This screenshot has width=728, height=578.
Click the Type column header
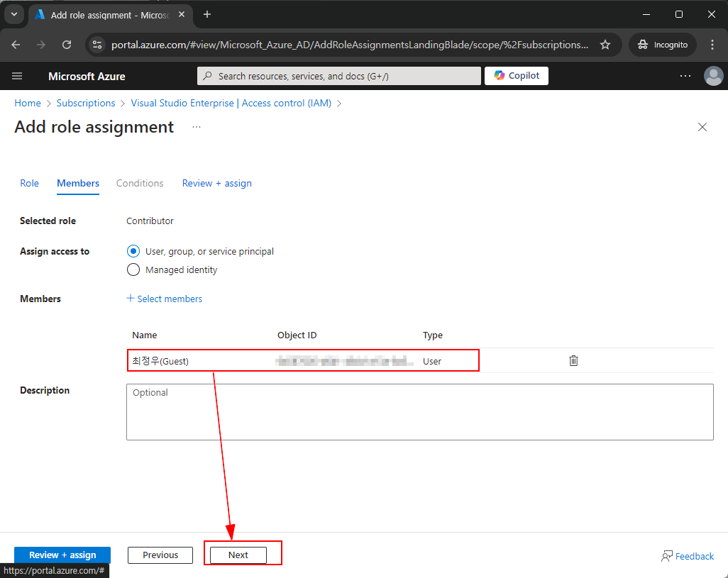[x=433, y=335]
